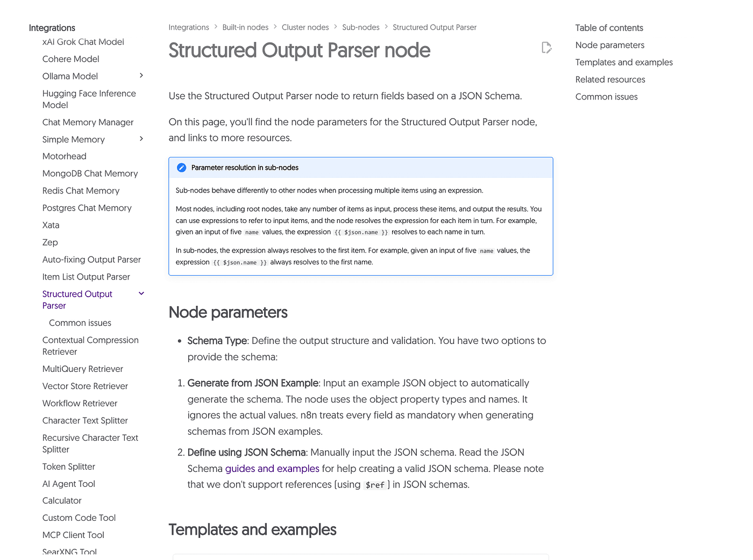Expand the Ollama Model submenu chevron
This screenshot has width=753, height=560.
tap(141, 76)
